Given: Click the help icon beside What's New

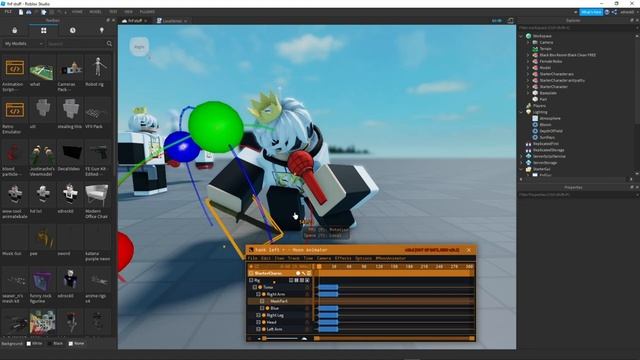Looking at the screenshot, I should (607, 12).
